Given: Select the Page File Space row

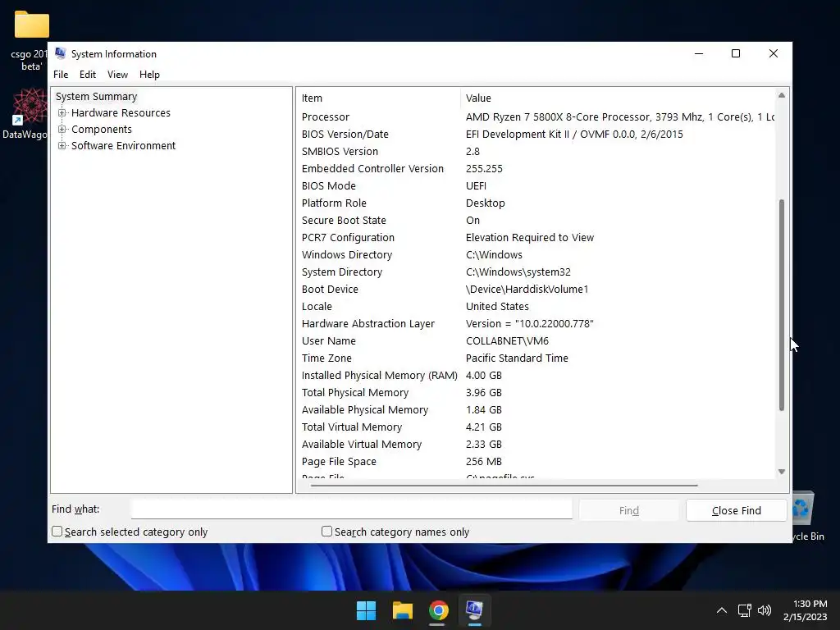Looking at the screenshot, I should click(536, 461).
